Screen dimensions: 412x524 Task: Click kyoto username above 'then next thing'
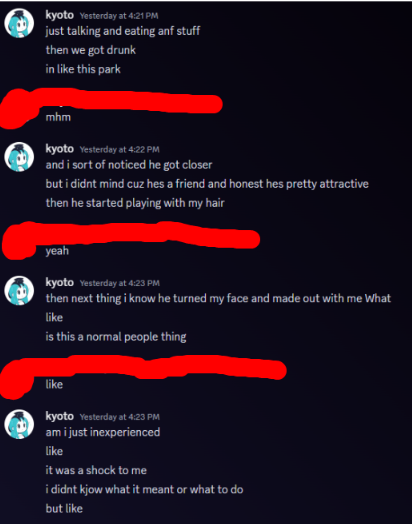pos(59,282)
